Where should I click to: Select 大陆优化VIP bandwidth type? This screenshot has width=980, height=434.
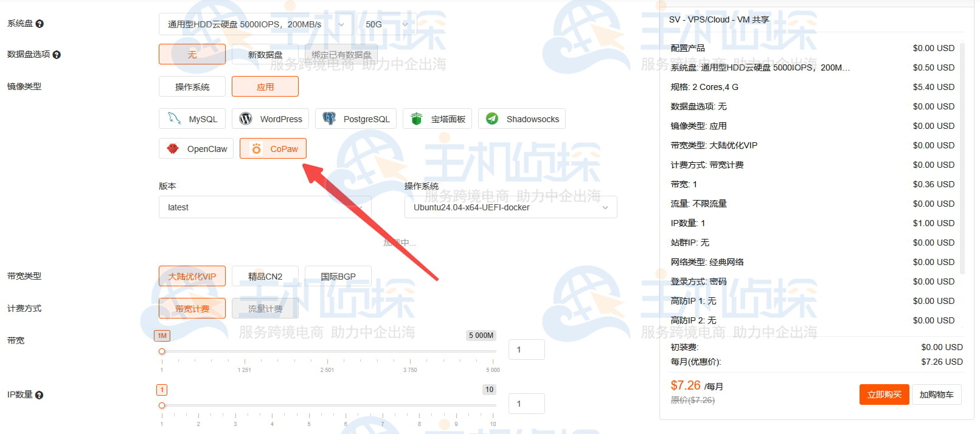(192, 276)
